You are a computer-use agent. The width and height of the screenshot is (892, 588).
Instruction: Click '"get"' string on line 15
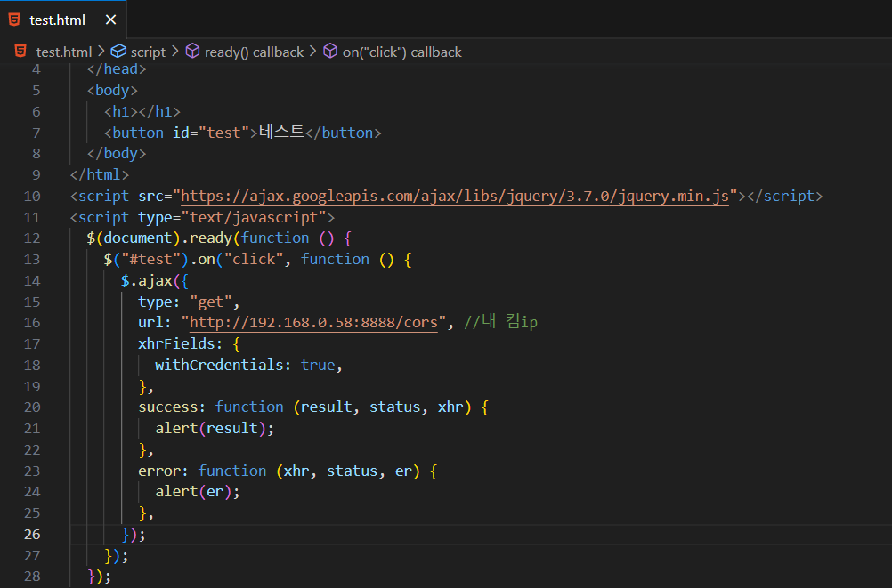click(210, 302)
